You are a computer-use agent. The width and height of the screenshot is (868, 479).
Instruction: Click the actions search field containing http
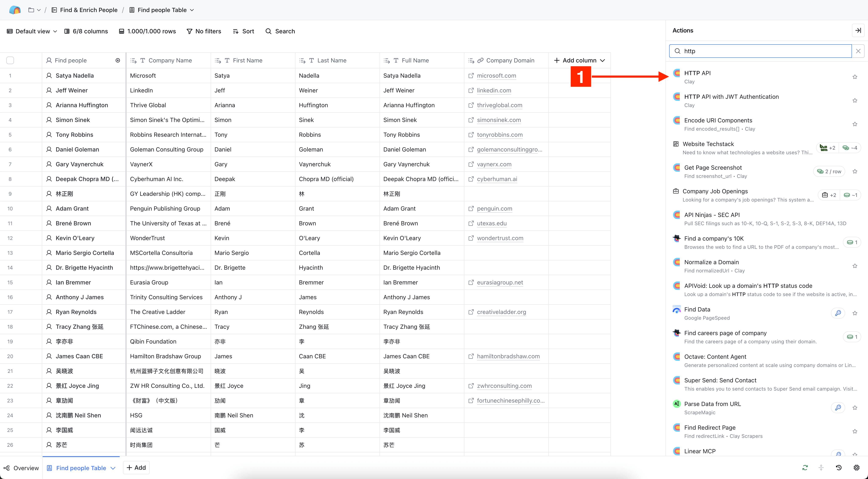pyautogui.click(x=760, y=51)
